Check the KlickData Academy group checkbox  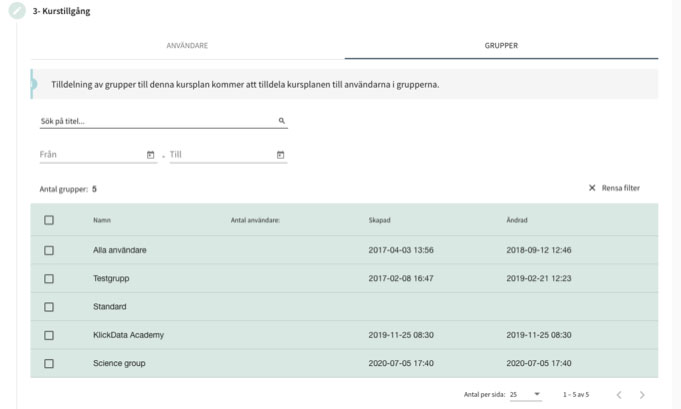tap(49, 335)
